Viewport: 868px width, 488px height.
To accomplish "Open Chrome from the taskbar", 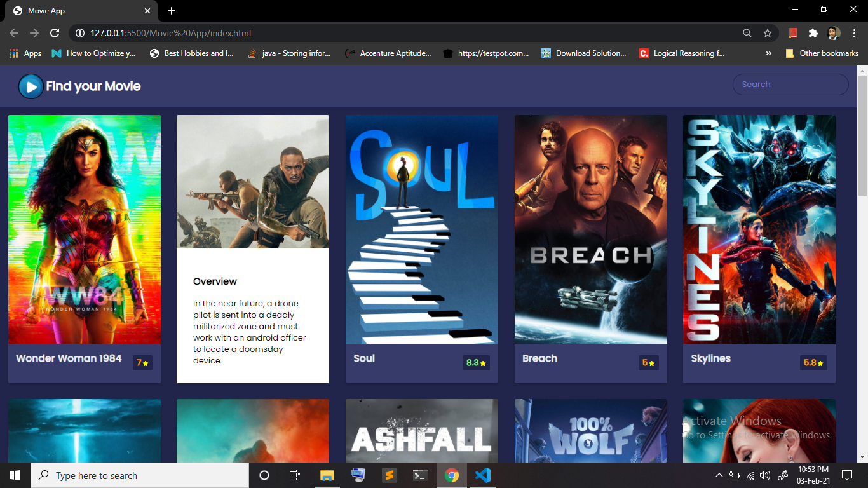I will click(x=451, y=475).
